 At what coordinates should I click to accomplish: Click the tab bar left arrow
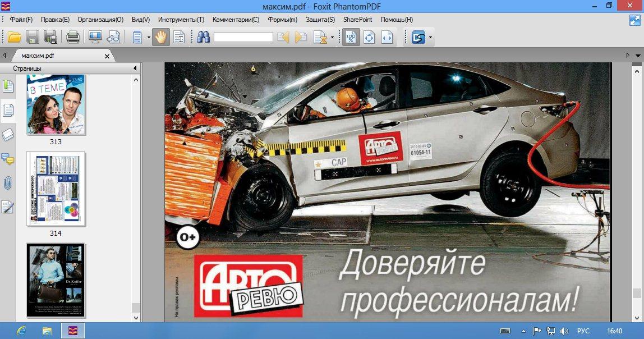[4, 56]
